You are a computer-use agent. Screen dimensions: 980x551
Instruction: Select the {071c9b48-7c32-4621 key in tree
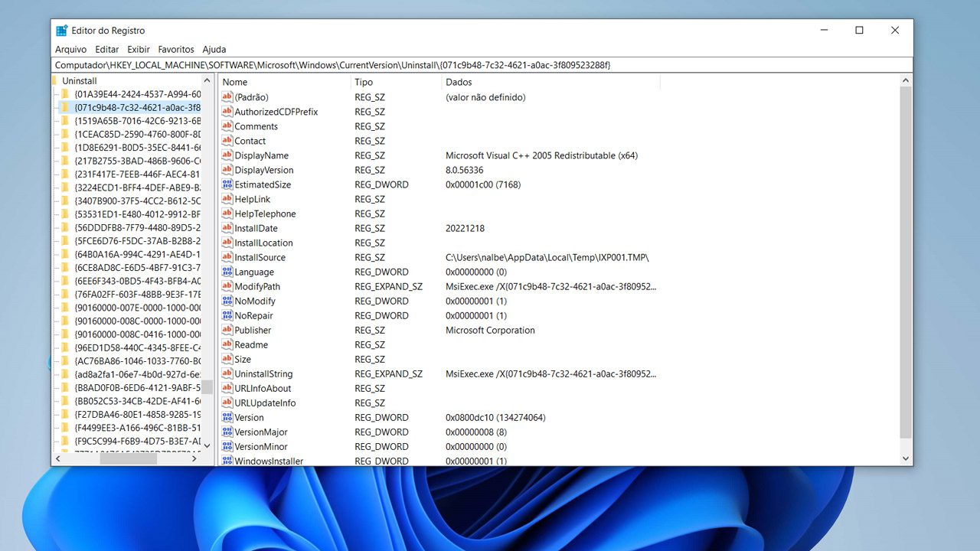click(x=137, y=107)
